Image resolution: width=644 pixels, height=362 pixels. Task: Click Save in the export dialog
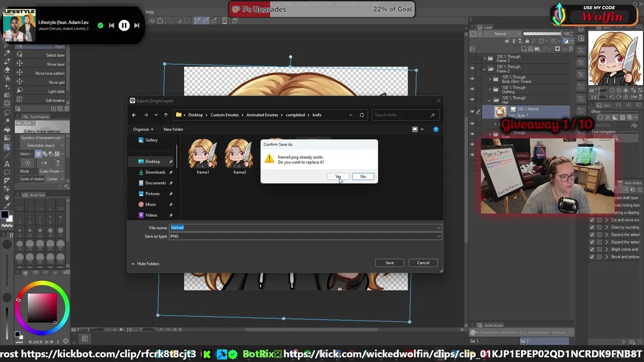click(389, 262)
